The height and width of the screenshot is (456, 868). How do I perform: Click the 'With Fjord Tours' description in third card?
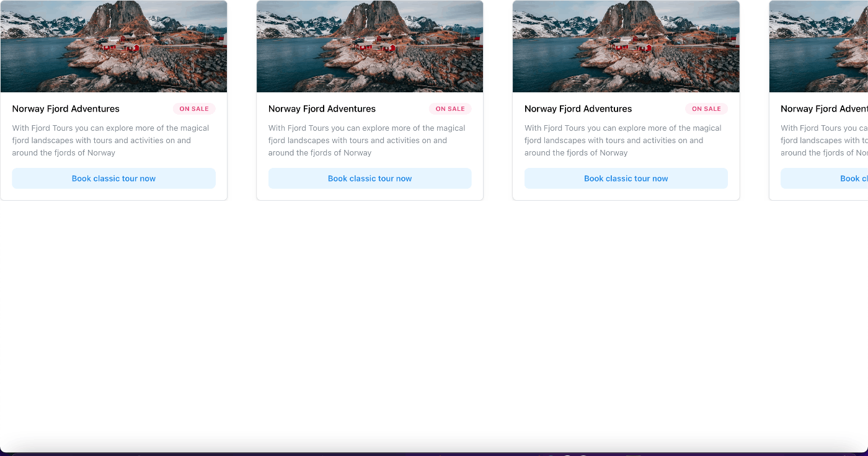623,141
